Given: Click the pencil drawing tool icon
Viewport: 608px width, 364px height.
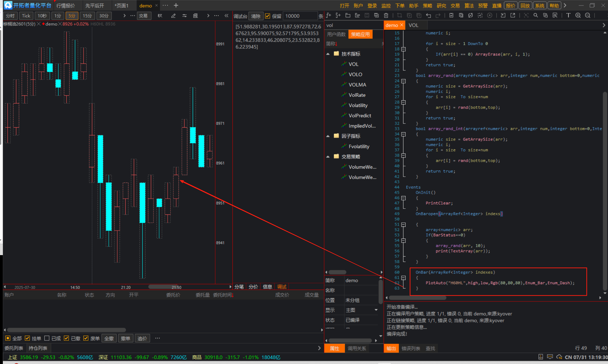Looking at the screenshot, I should [173, 16].
